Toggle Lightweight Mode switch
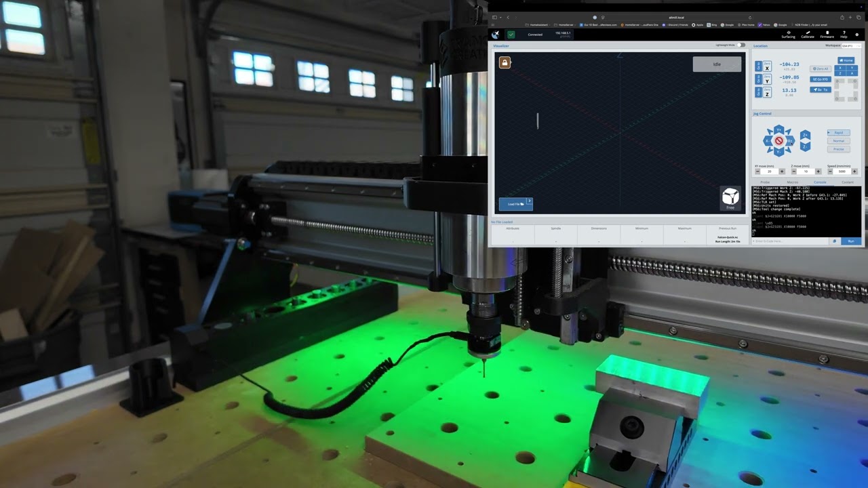Screen dimensions: 868x488 (741, 45)
